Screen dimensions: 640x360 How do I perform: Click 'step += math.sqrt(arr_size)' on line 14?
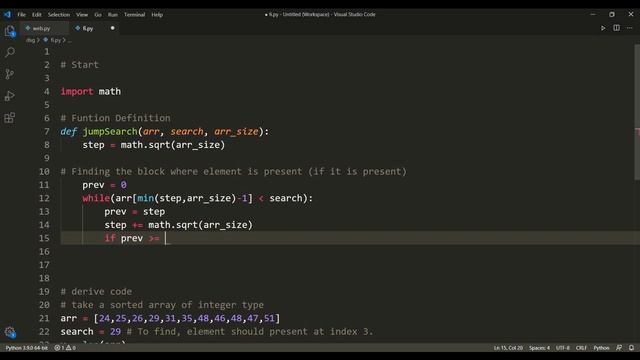click(x=178, y=225)
